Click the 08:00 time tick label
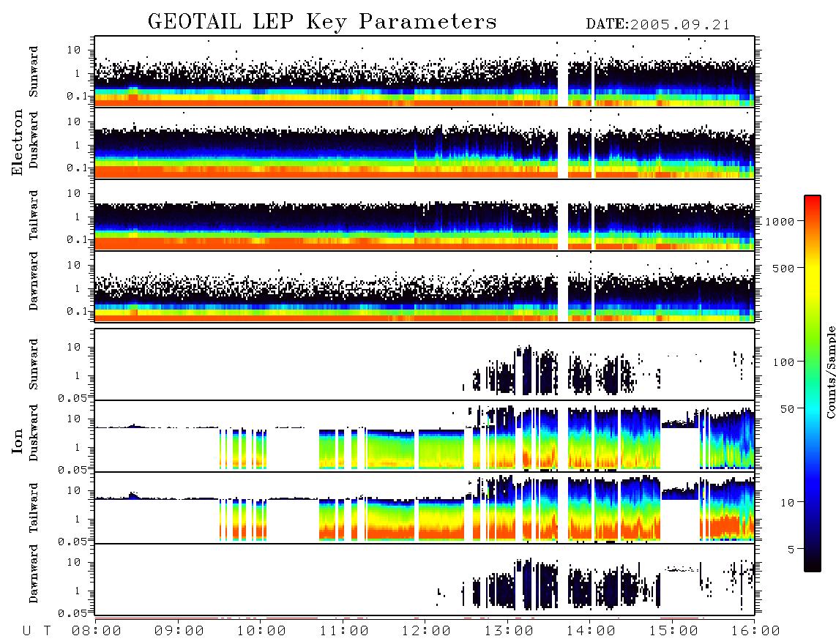The image size is (836, 644). pos(96,632)
